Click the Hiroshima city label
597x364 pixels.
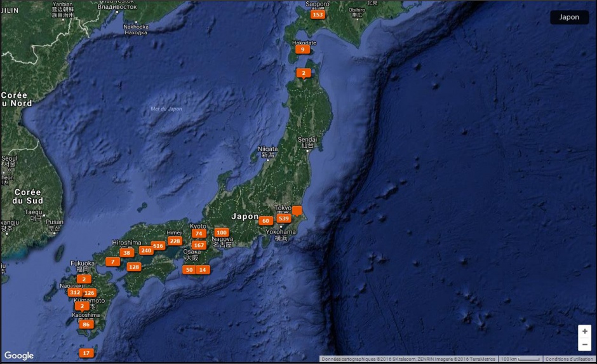(126, 243)
